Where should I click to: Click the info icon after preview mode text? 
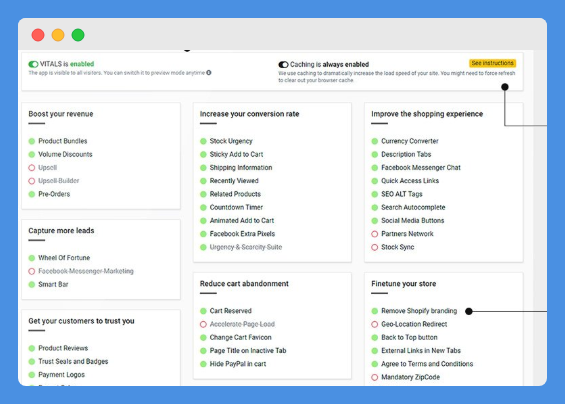click(x=209, y=73)
